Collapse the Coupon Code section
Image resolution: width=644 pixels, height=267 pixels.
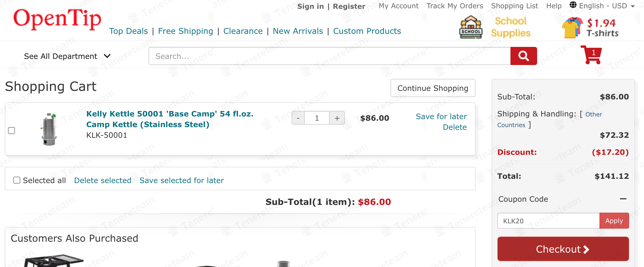(x=623, y=199)
